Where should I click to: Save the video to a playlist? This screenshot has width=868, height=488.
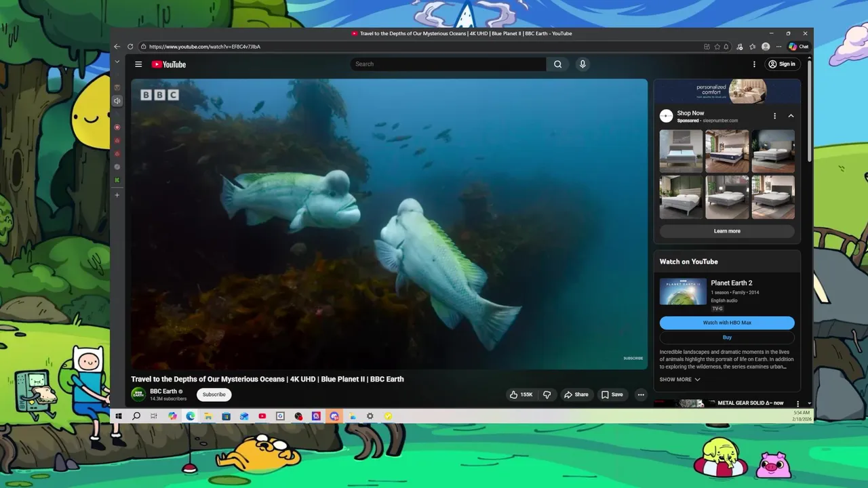(x=612, y=394)
